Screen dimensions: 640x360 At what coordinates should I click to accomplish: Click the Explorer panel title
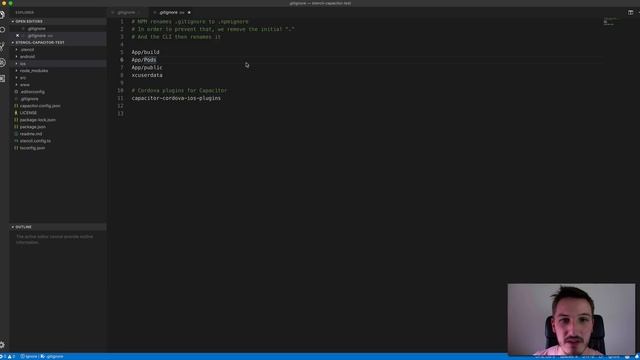(25, 13)
